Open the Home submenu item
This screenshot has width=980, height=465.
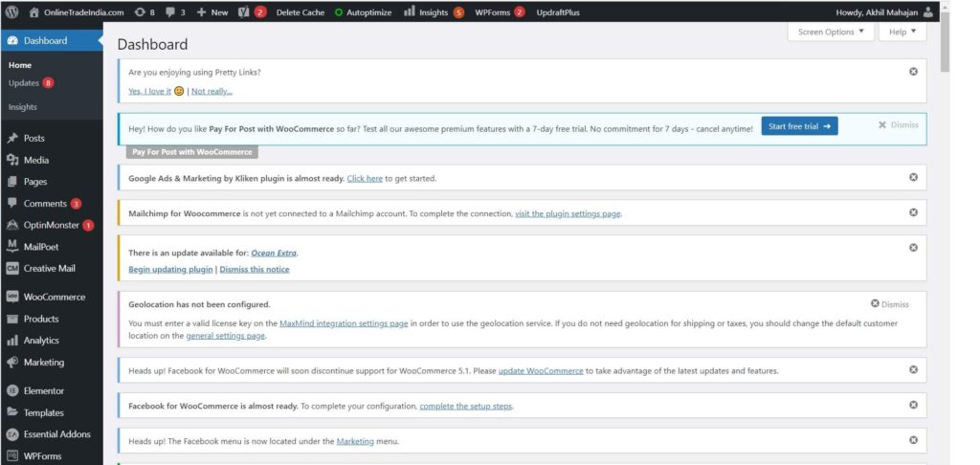click(x=20, y=65)
